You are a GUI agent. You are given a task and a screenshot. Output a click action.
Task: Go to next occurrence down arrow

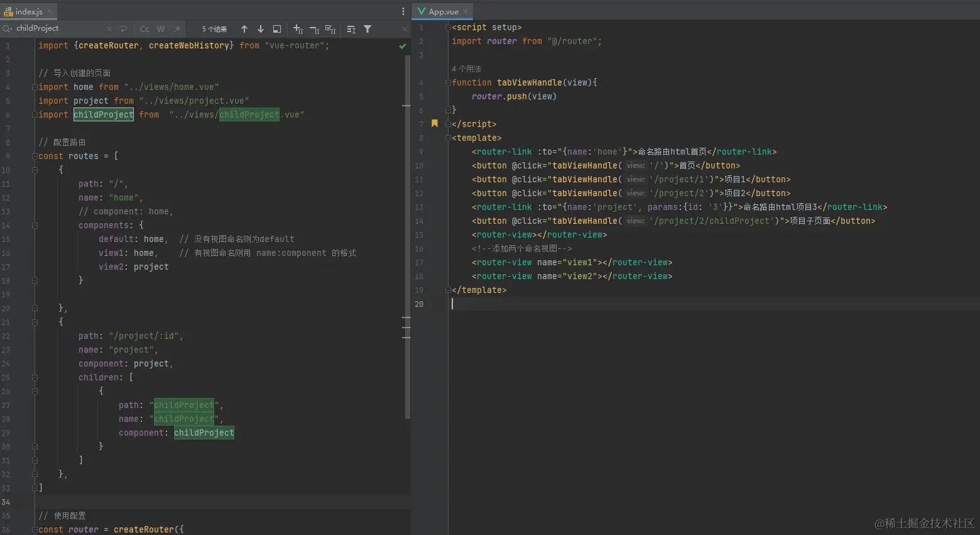click(261, 29)
